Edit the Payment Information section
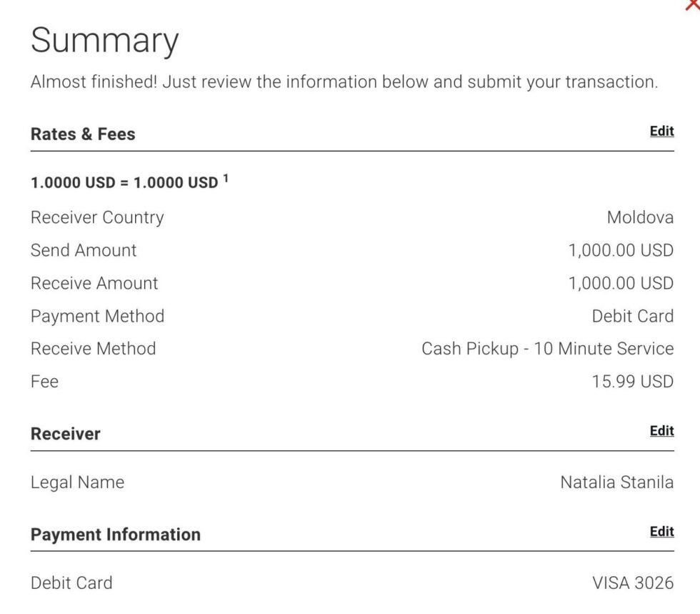Image resolution: width=700 pixels, height=614 pixels. pos(661,531)
